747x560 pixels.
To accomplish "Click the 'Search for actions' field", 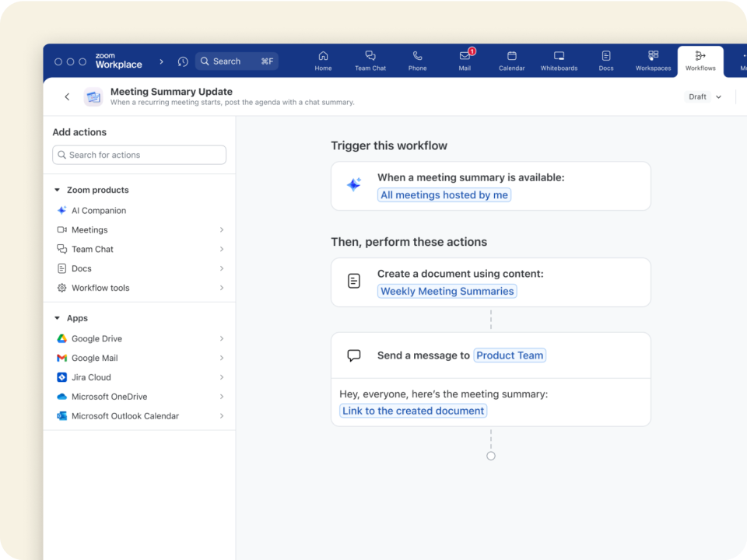I will tap(139, 155).
